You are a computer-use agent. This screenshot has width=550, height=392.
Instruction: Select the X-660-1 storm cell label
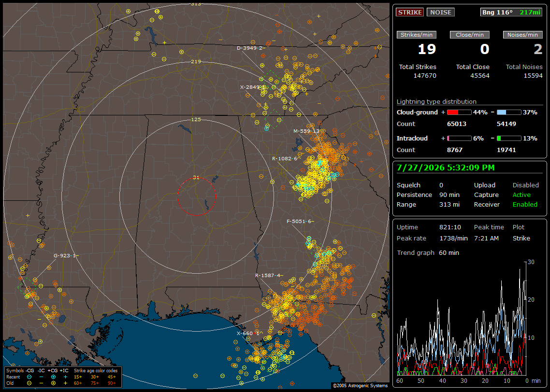coord(248,333)
